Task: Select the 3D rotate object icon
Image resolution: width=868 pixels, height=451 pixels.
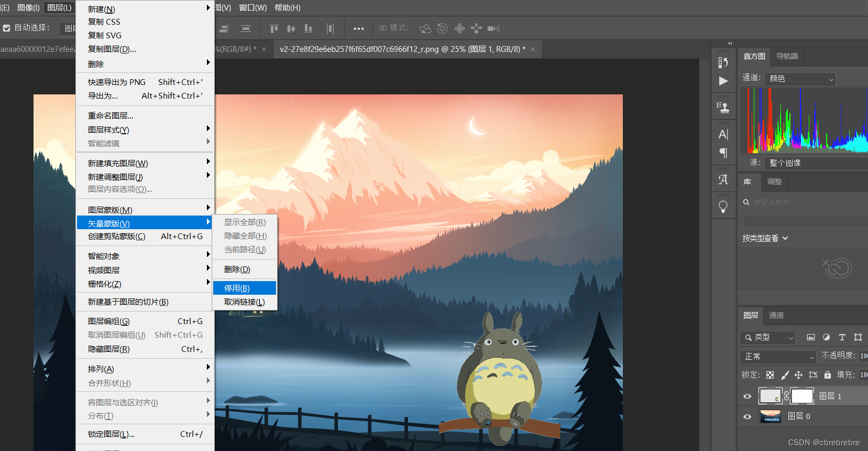Action: pos(425,28)
